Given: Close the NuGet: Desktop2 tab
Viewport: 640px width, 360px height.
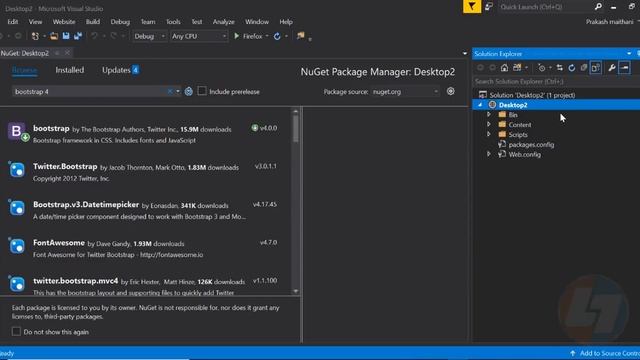Looking at the screenshot, I should point(67,53).
